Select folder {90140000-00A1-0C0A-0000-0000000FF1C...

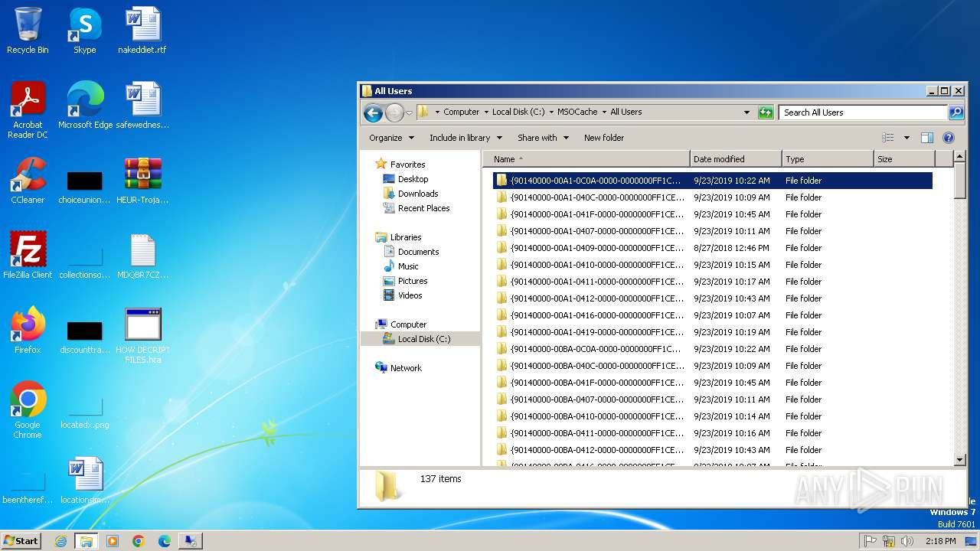click(713, 181)
